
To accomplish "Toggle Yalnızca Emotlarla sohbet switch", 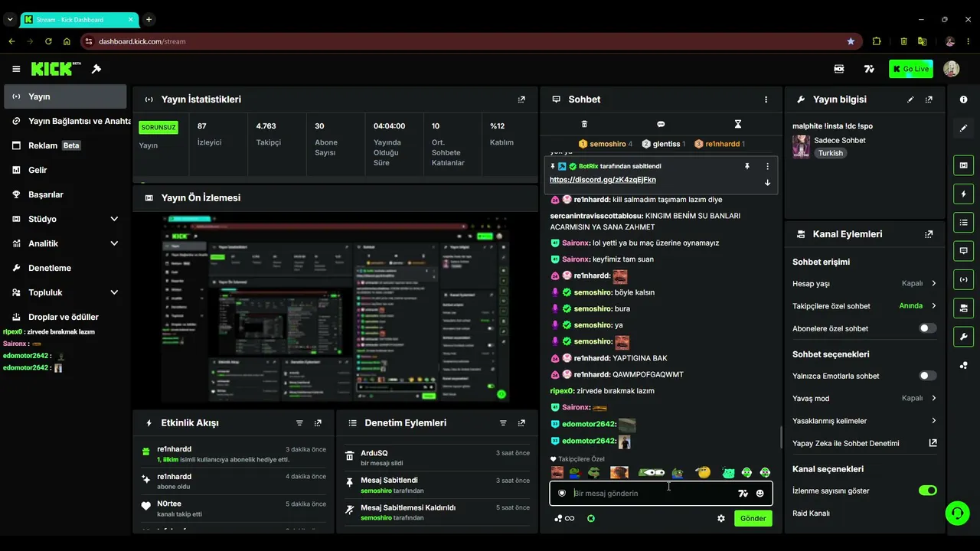I will point(927,376).
